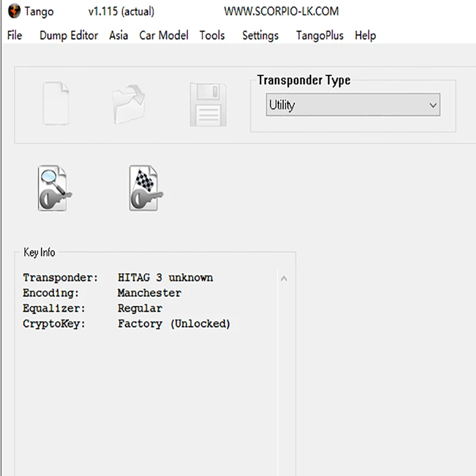Click the 'Key Info' group label

(39, 252)
